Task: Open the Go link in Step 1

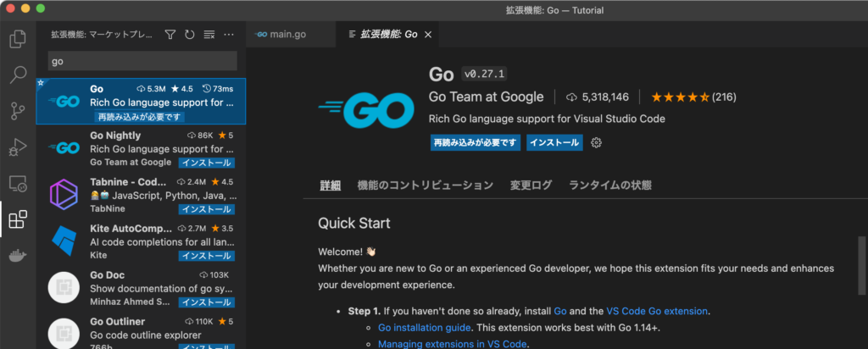Action: 560,312
